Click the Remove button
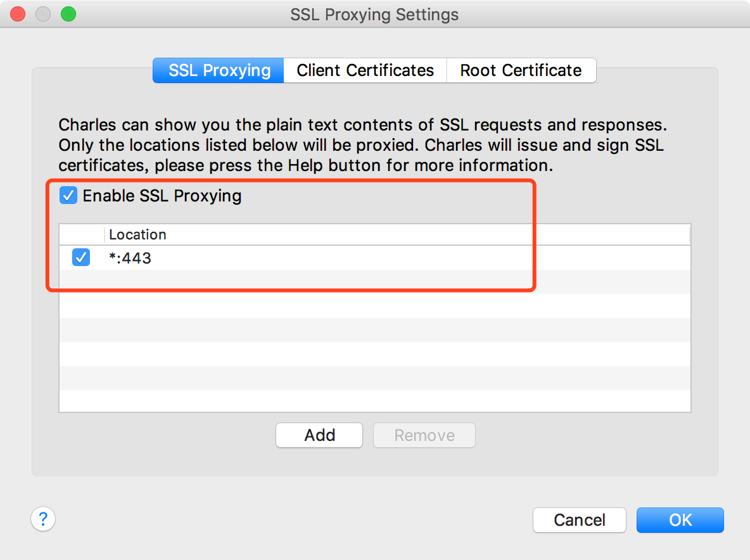Viewport: 750px width, 560px height. [424, 435]
